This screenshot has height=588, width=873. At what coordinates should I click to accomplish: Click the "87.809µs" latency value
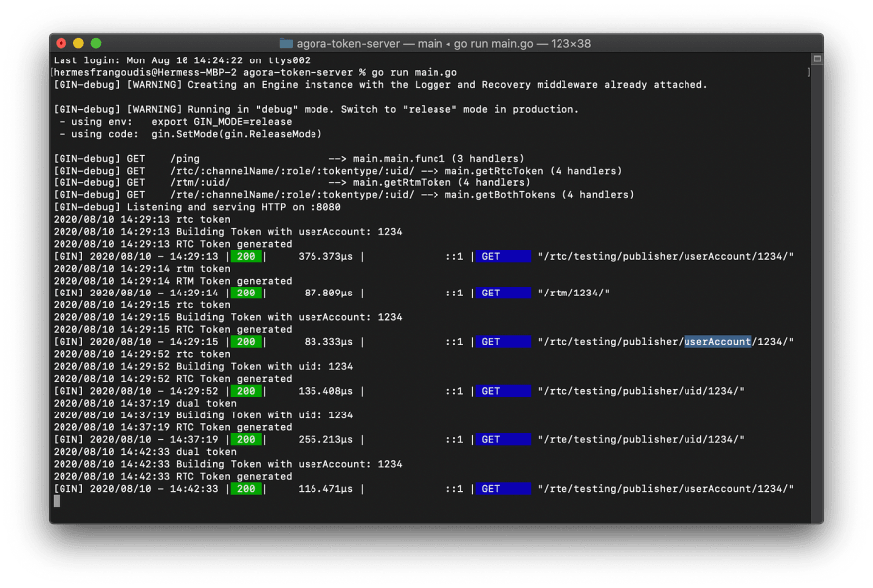pos(328,293)
